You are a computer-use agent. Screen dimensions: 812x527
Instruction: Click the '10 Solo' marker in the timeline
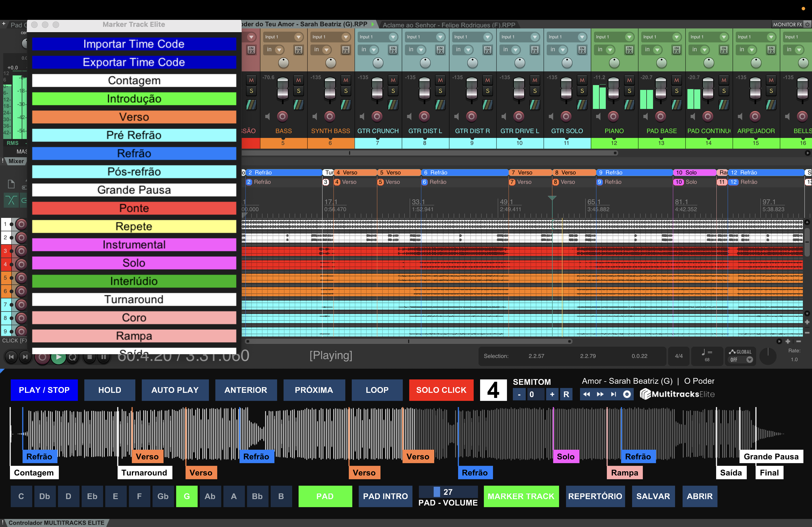click(693, 173)
